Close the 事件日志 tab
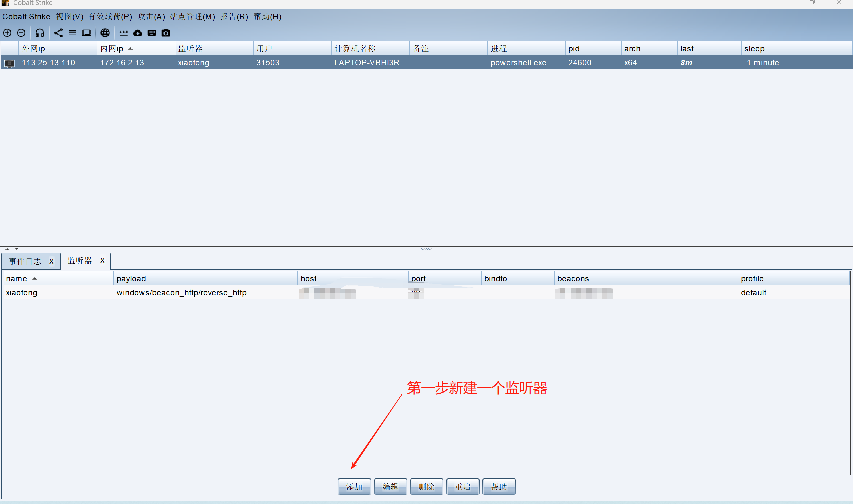 [51, 262]
